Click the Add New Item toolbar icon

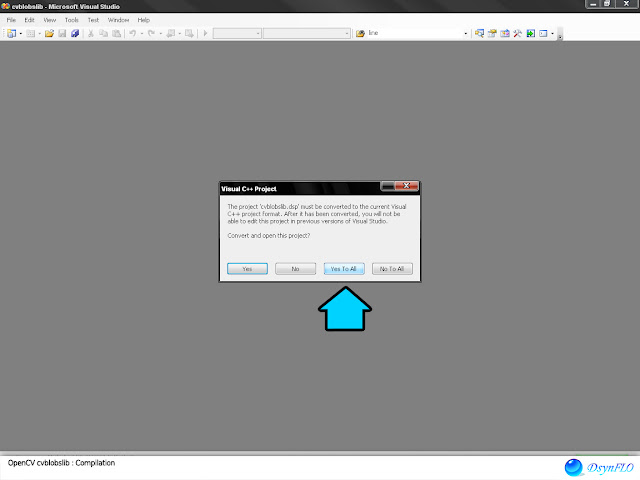pyautogui.click(x=31, y=33)
